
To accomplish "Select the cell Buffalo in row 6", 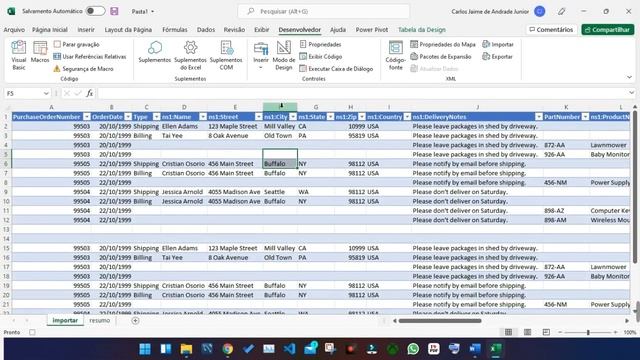I will [x=280, y=164].
